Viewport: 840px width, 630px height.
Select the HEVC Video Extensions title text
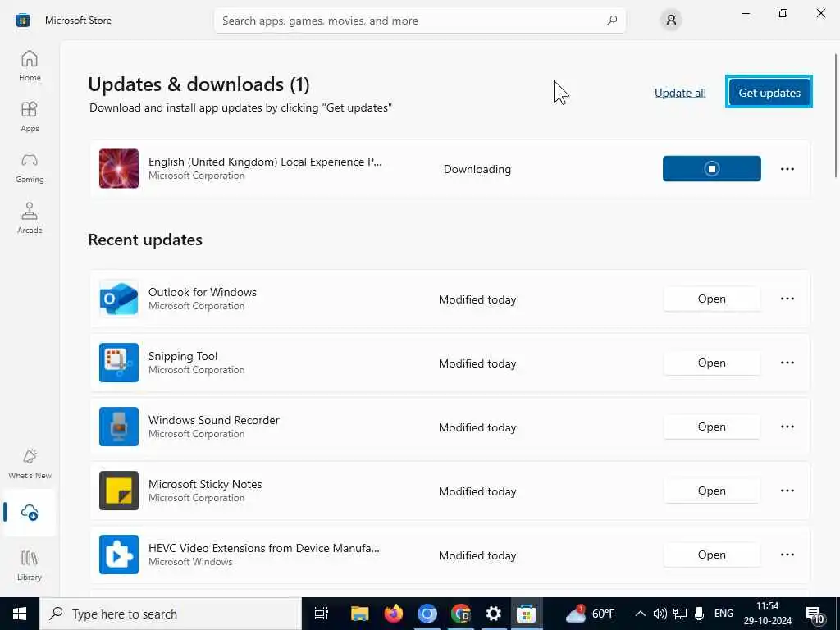[264, 548]
